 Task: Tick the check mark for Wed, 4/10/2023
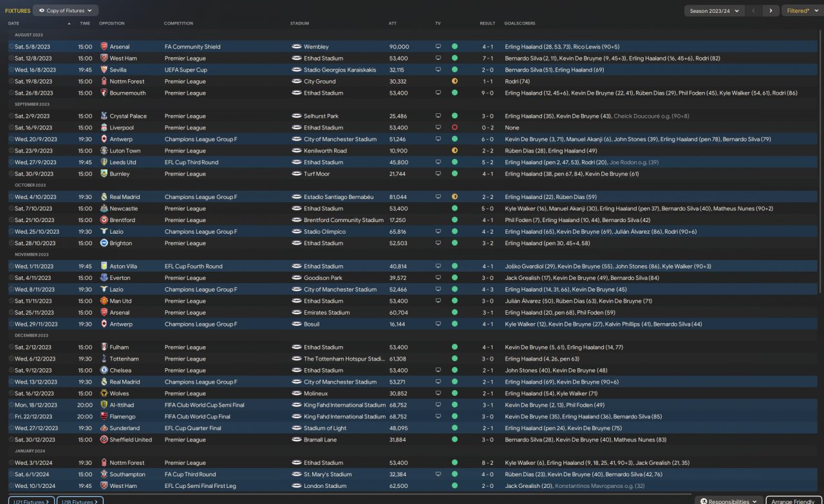[x=11, y=198]
